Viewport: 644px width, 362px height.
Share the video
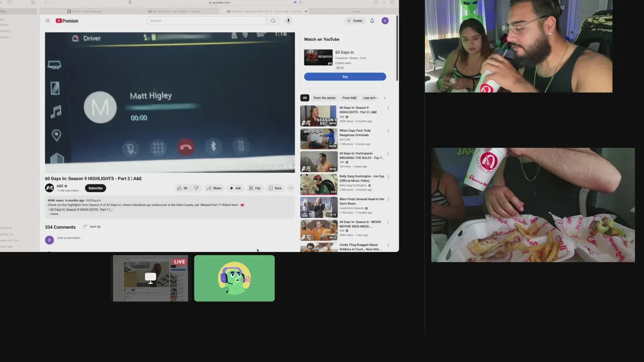point(214,188)
